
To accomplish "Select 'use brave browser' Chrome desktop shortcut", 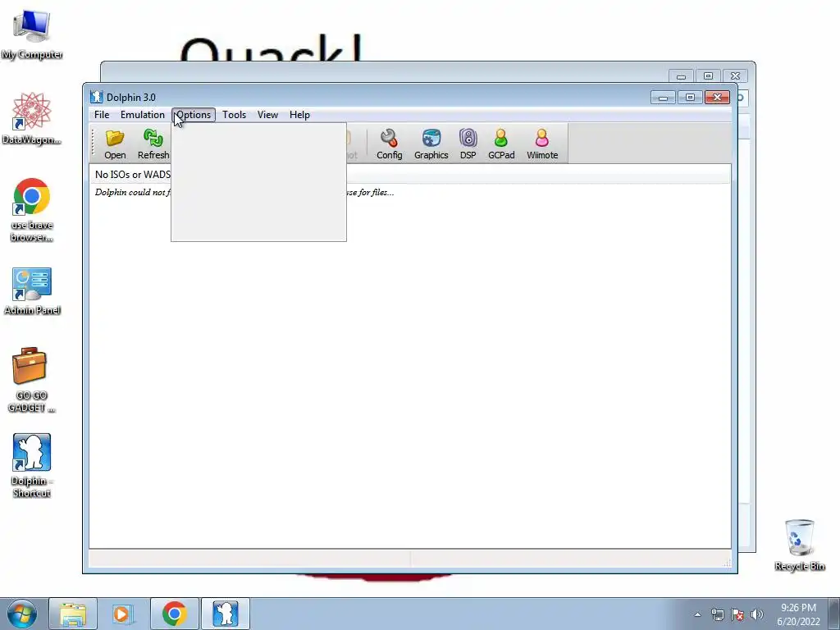I will coord(32,210).
